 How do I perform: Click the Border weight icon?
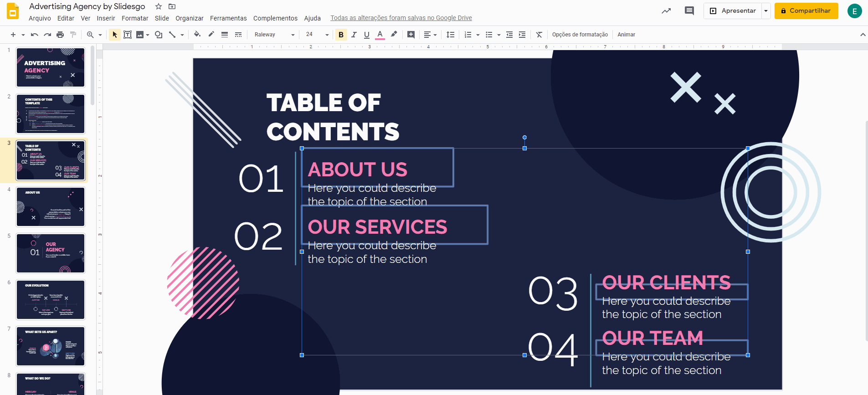click(225, 35)
